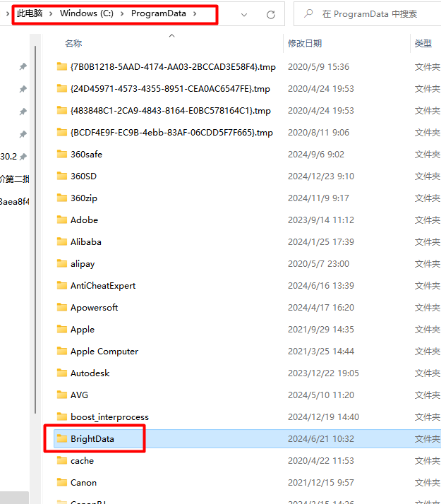Select the Alibaba folder name
The width and height of the screenshot is (441, 504).
[x=86, y=241]
